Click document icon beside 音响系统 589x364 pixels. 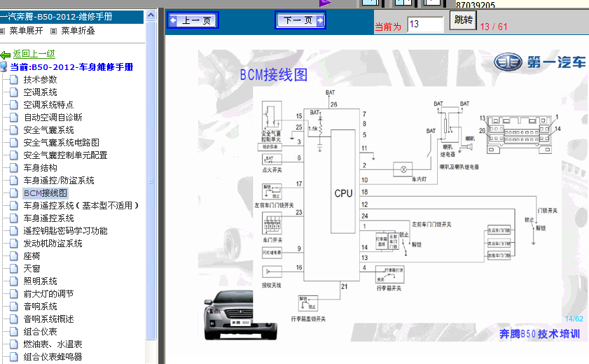click(x=13, y=307)
